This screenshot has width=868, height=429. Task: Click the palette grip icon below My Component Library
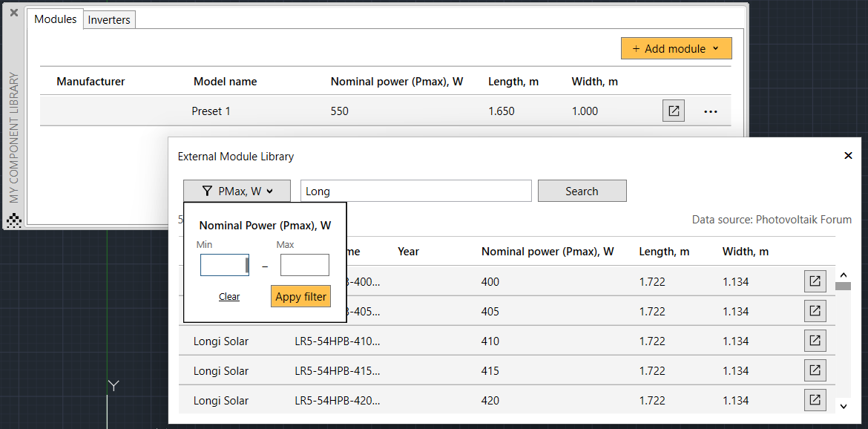coord(14,221)
